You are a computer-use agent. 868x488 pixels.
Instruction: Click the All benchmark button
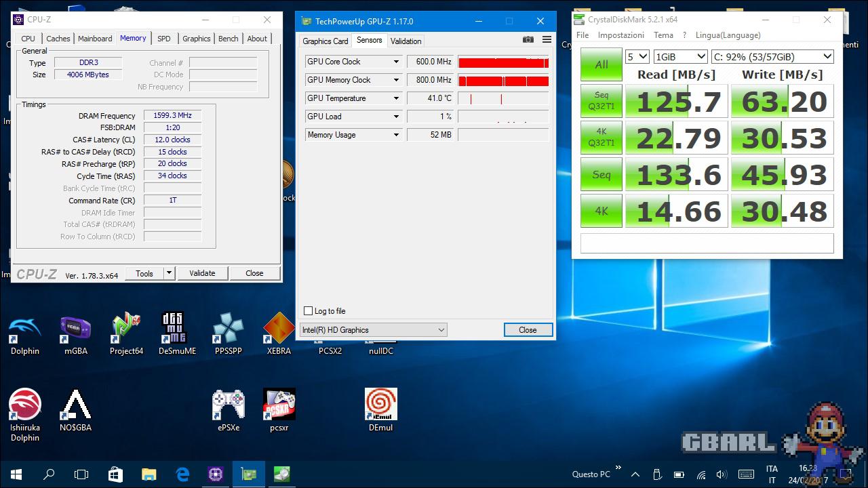[601, 65]
